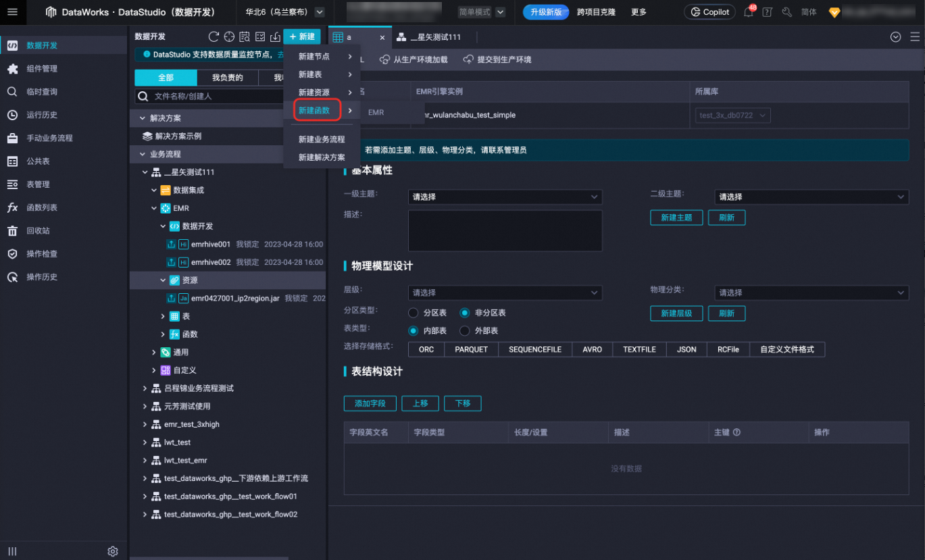Select the 分区表 radio button
Screen dimensions: 925x560
414,313
